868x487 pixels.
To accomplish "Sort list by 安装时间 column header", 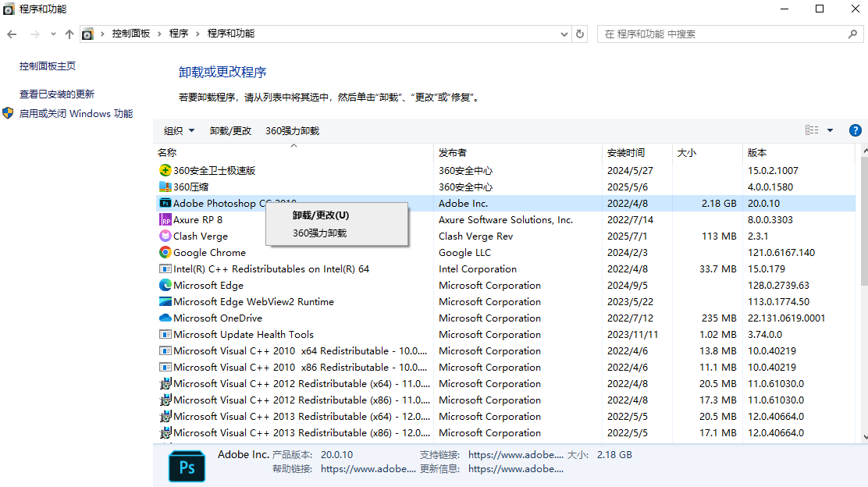I will (626, 153).
